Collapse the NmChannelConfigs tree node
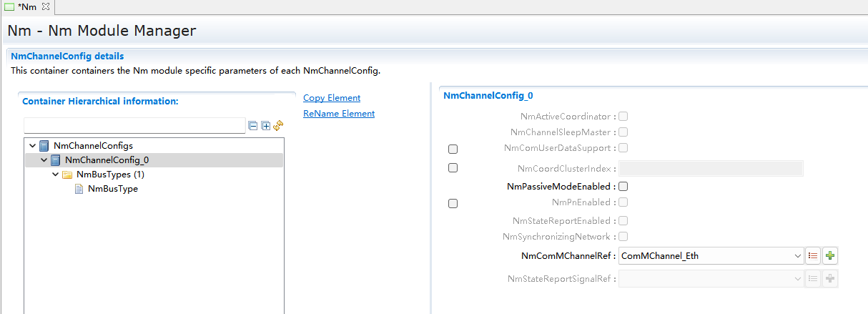This screenshot has width=868, height=314. pos(33,146)
